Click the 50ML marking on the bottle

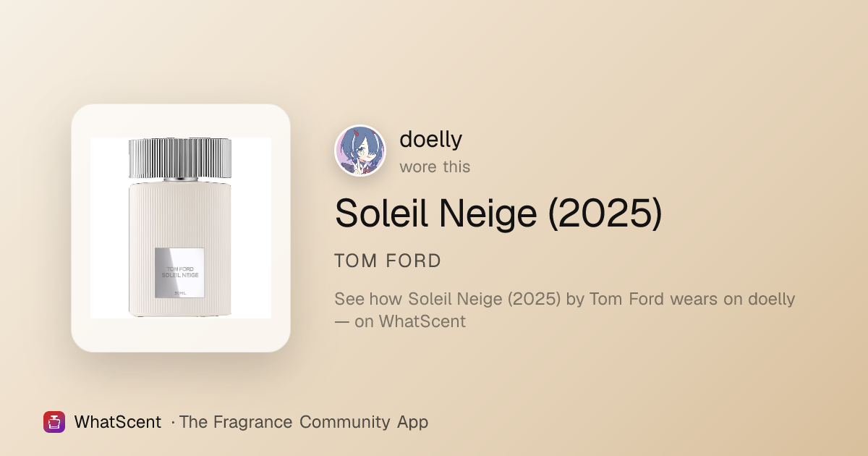[x=179, y=292]
